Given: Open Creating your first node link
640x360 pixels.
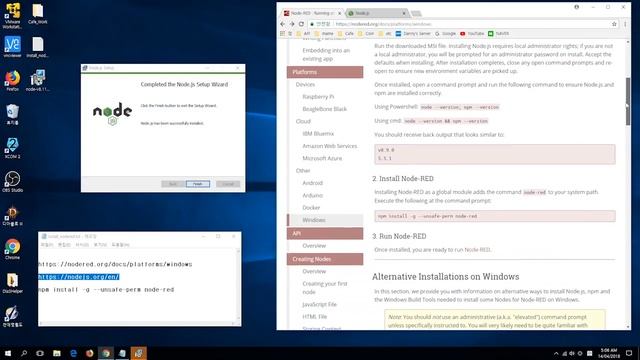Looking at the screenshot, I should click(325, 287).
